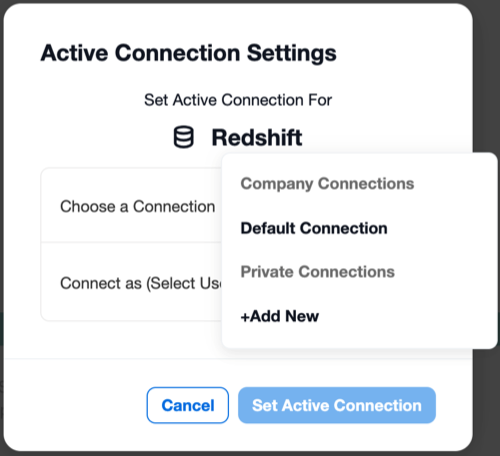500x456 pixels.
Task: Click empty space under the Connect as row
Action: point(131,340)
